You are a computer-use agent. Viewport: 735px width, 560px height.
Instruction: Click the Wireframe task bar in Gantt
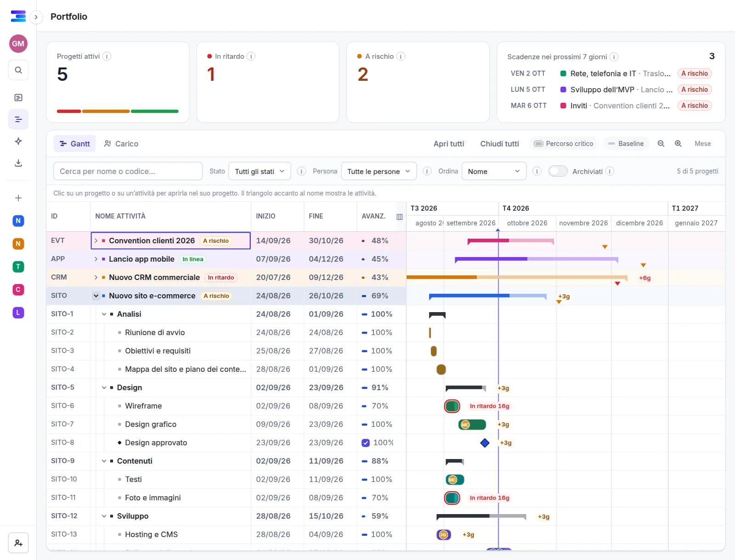click(452, 406)
